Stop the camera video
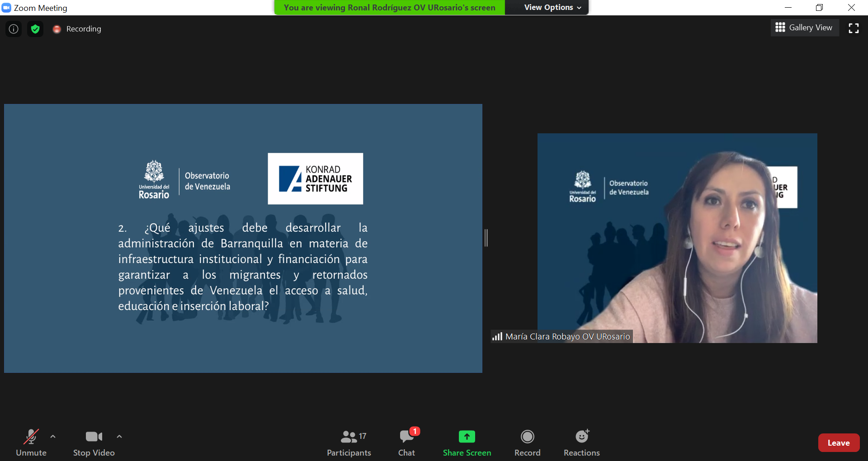This screenshot has height=461, width=868. (x=94, y=442)
